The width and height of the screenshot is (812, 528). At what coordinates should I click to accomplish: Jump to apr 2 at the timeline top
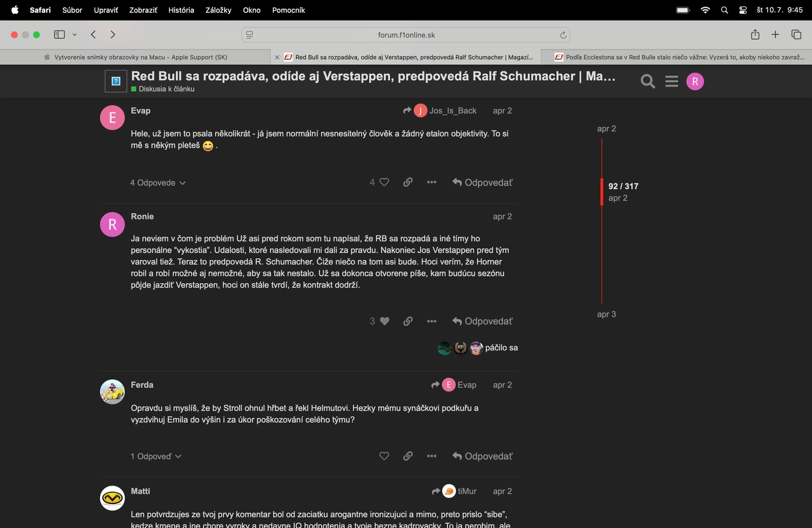pos(606,129)
